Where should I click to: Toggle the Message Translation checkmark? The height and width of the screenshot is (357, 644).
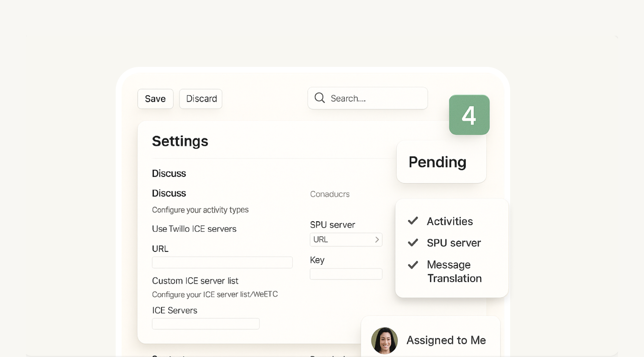(x=413, y=265)
